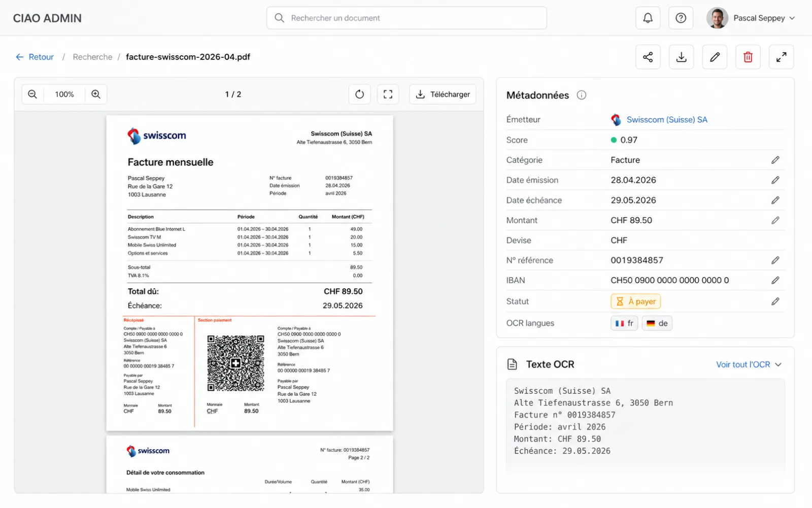The width and height of the screenshot is (812, 508).
Task: Toggle viewer fullscreen mode
Action: [388, 94]
